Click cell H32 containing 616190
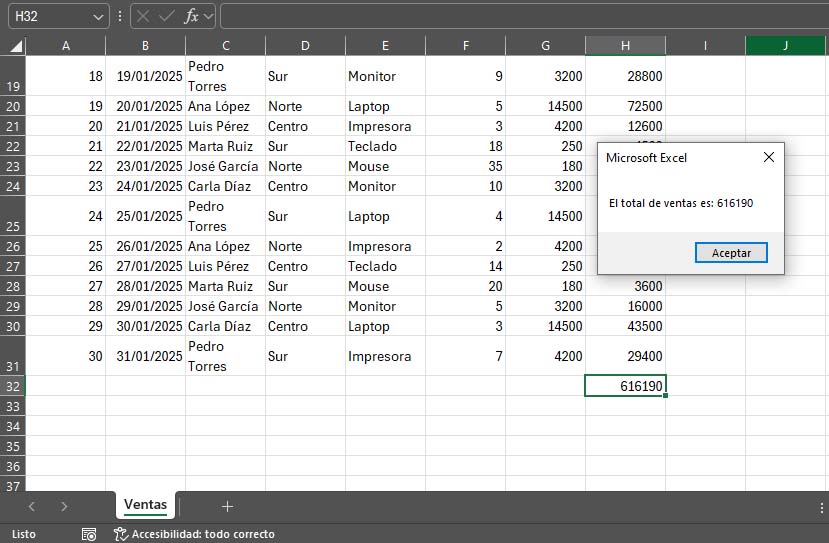Screen dimensions: 829x543 625,386
